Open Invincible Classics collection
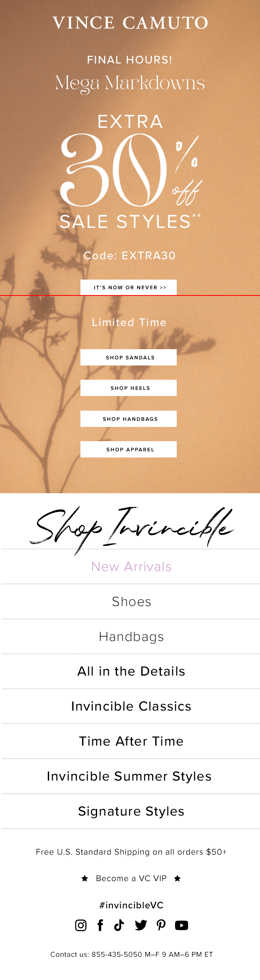 131,707
